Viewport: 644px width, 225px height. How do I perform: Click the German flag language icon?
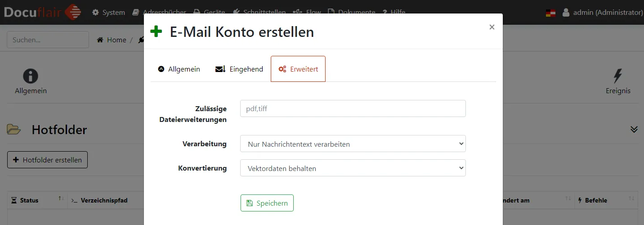point(550,13)
